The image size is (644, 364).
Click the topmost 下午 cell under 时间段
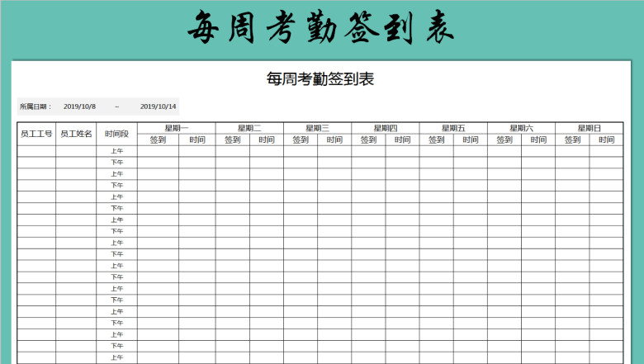(x=117, y=163)
